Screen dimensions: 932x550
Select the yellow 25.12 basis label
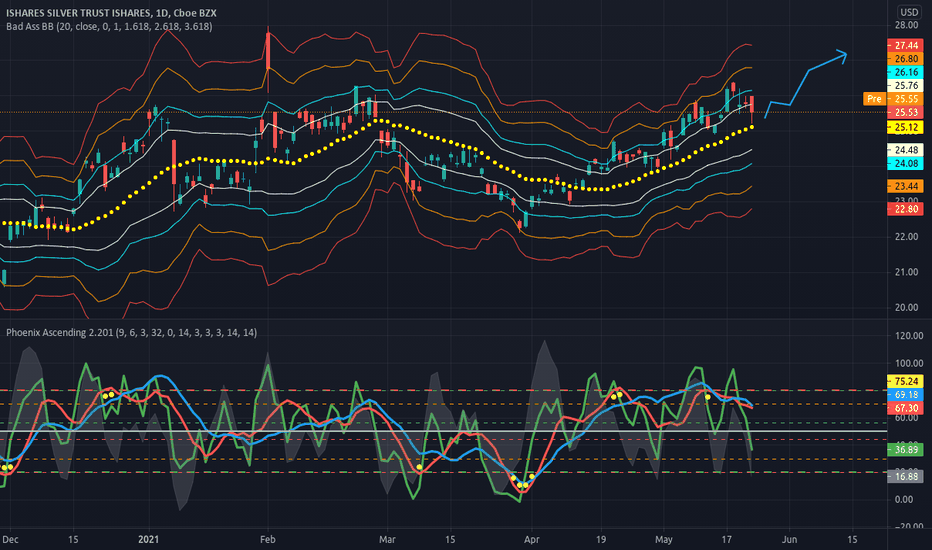(905, 127)
